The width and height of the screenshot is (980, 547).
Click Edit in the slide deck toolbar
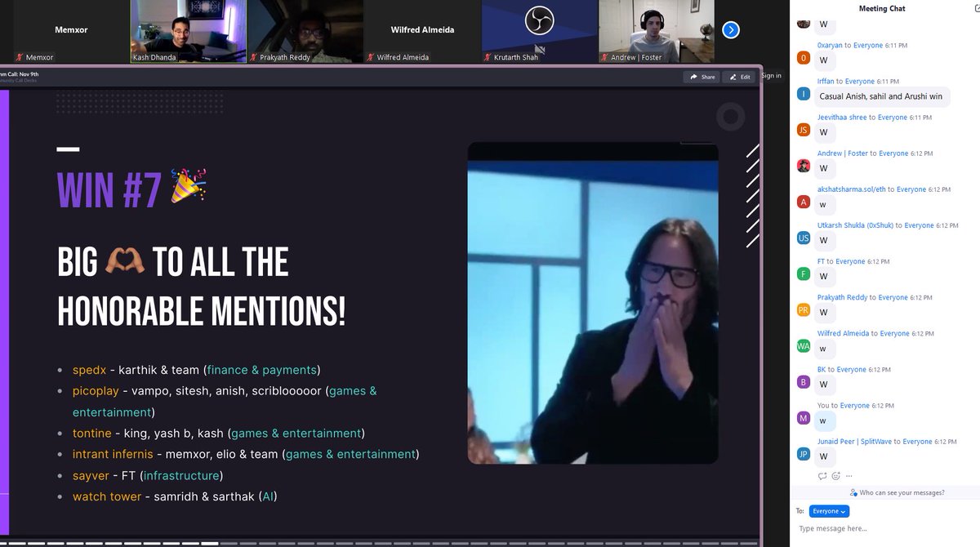tap(740, 77)
